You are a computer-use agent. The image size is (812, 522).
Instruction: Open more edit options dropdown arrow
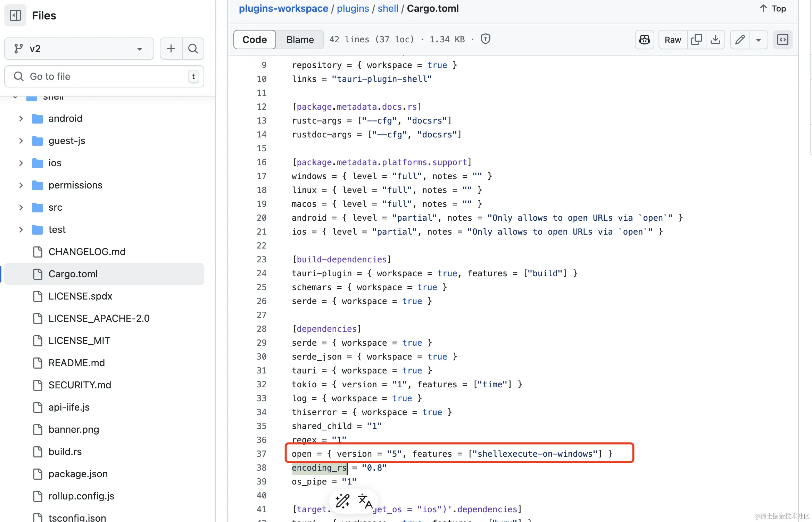point(759,40)
